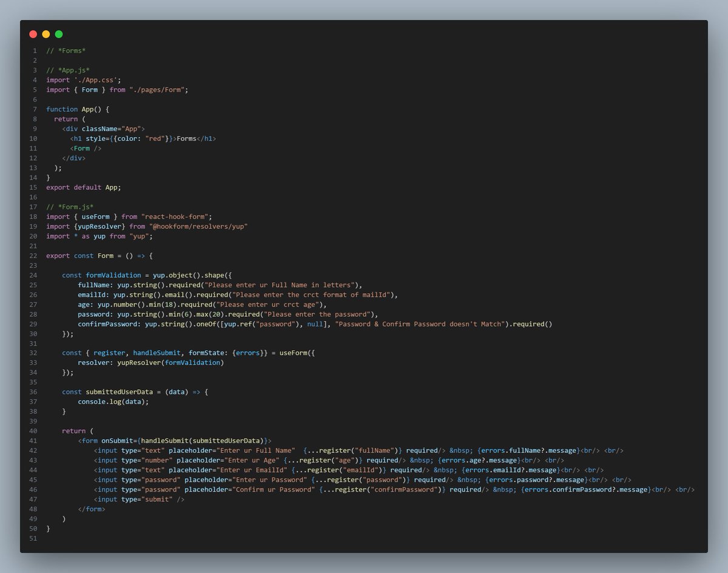The width and height of the screenshot is (728, 573).
Task: Click the console.log(data) statement
Action: [113, 401]
